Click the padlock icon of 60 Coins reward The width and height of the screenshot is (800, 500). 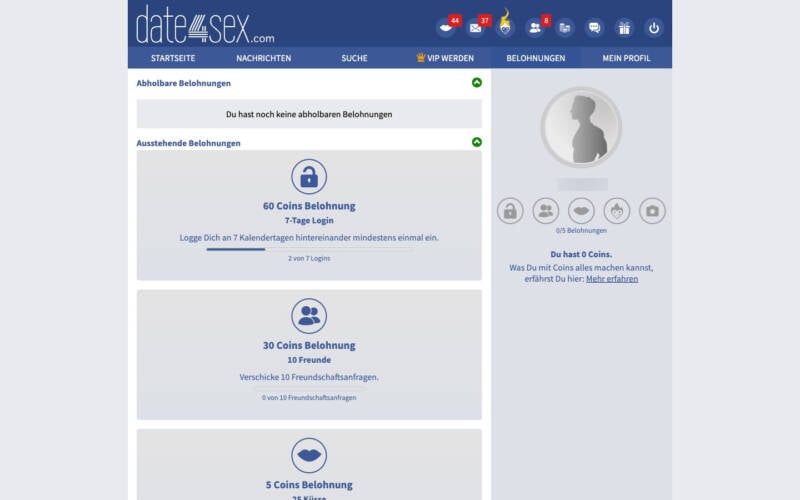point(309,177)
